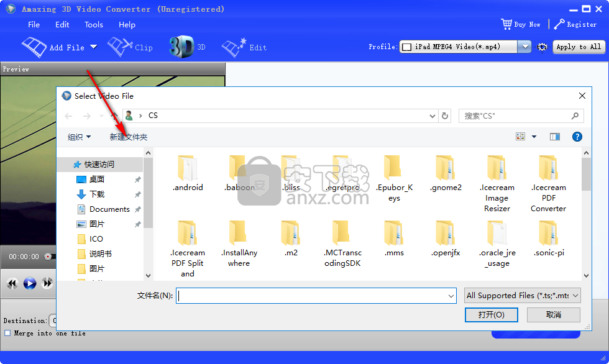The width and height of the screenshot is (609, 364).
Task: Expand recent locations chevron in dialog
Action: pyautogui.click(x=101, y=116)
